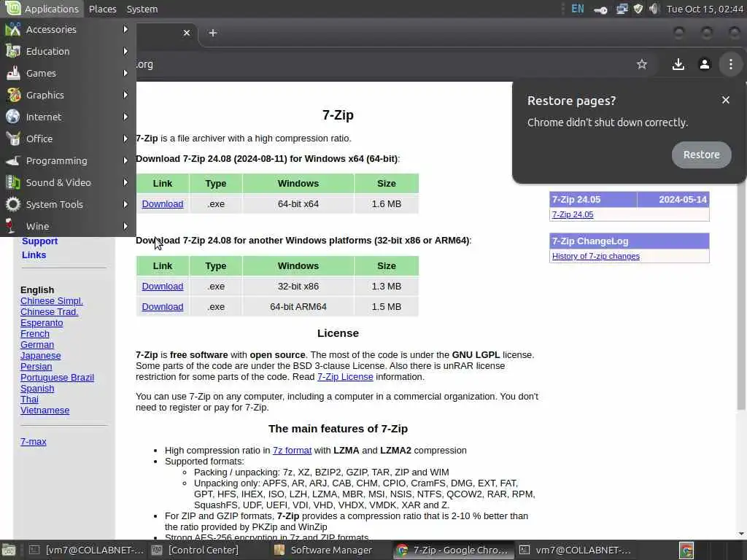This screenshot has height=560, width=747.
Task: Click the Programming category icon
Action: 13,161
